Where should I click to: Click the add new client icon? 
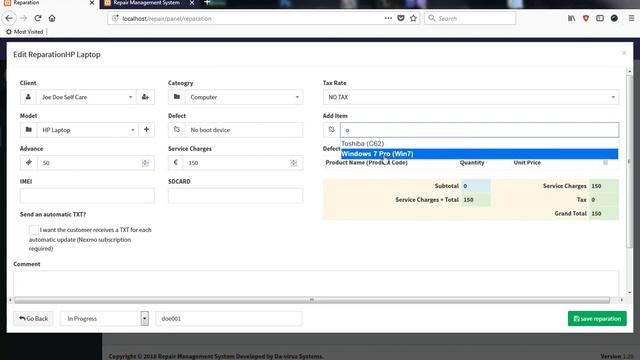tap(145, 97)
